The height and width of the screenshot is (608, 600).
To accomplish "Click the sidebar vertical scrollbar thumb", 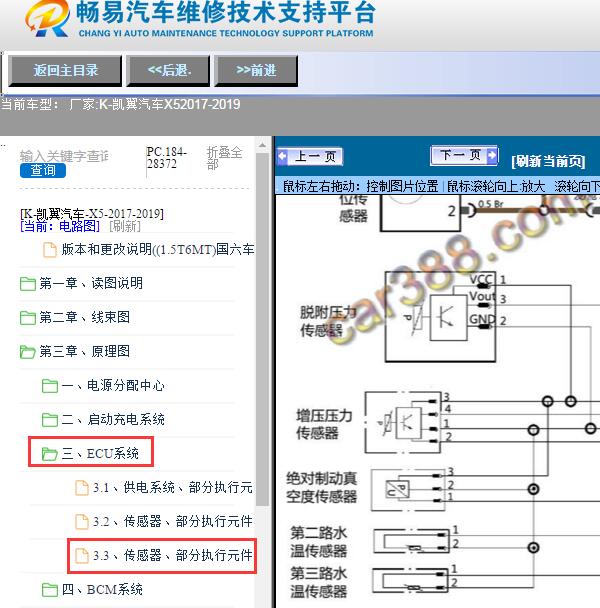I will [x=263, y=330].
